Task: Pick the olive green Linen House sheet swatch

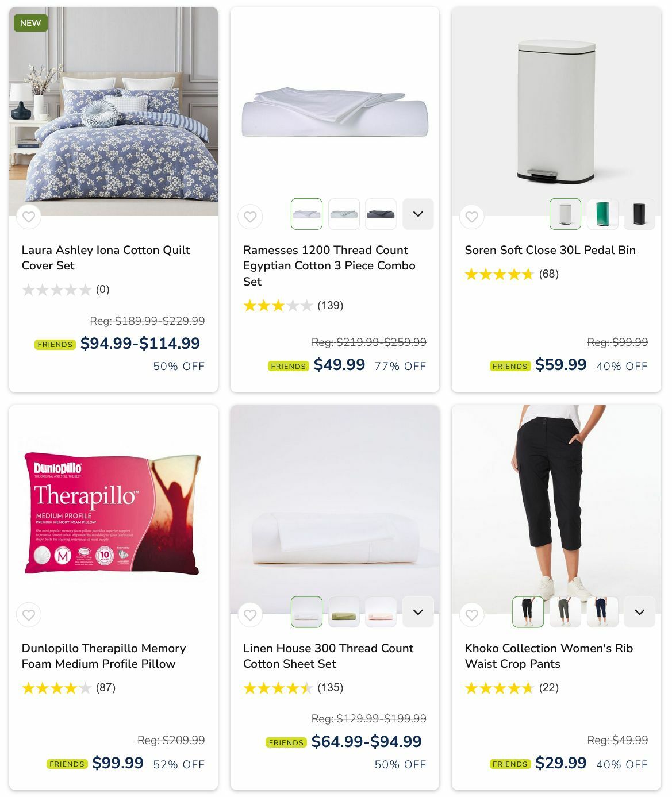Action: (x=344, y=612)
